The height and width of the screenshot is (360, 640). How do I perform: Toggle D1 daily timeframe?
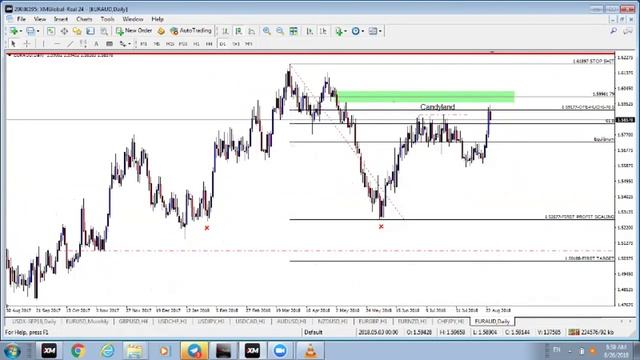tap(223, 44)
